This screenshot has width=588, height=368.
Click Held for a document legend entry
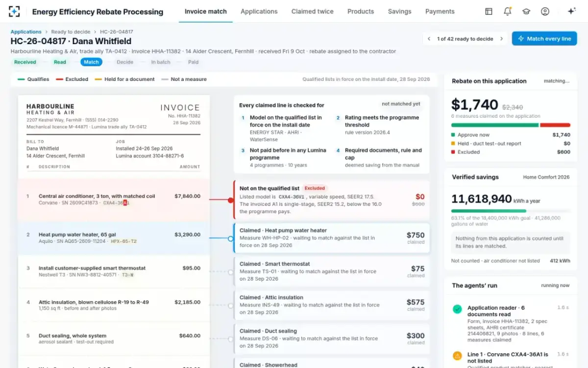pos(124,79)
